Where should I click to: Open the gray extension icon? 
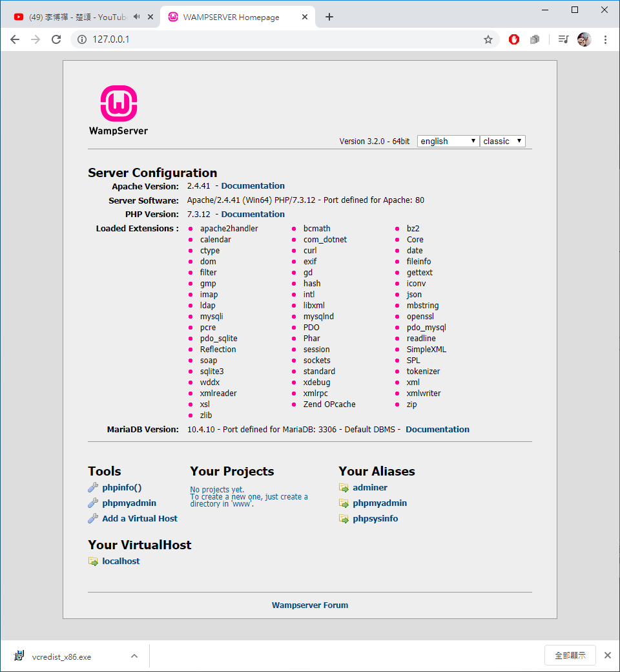click(534, 39)
